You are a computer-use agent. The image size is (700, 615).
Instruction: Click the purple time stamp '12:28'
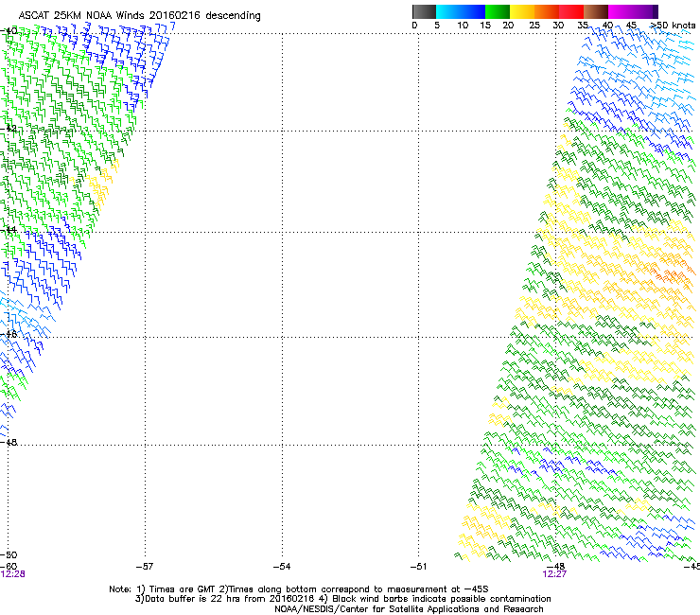click(12, 574)
